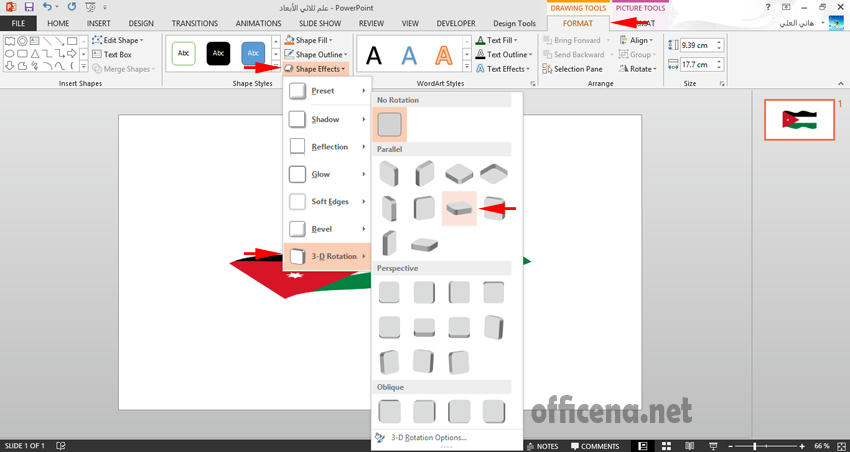The height and width of the screenshot is (452, 850).
Task: Open the Rotate dropdown
Action: click(x=638, y=69)
